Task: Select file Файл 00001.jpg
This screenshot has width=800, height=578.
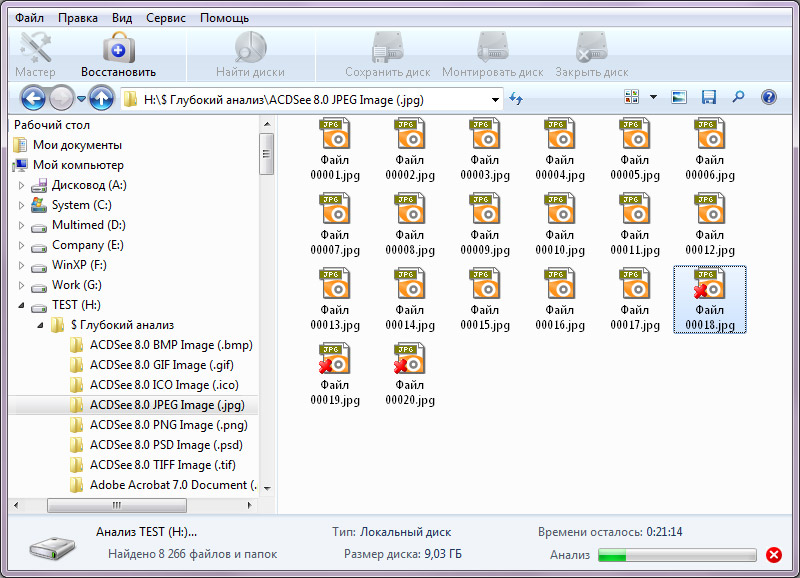Action: point(335,149)
